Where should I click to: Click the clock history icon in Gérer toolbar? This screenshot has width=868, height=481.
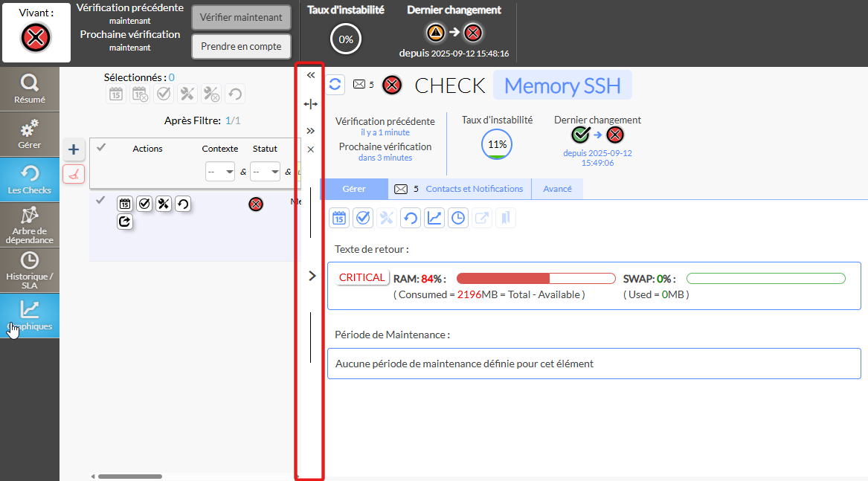pyautogui.click(x=458, y=218)
